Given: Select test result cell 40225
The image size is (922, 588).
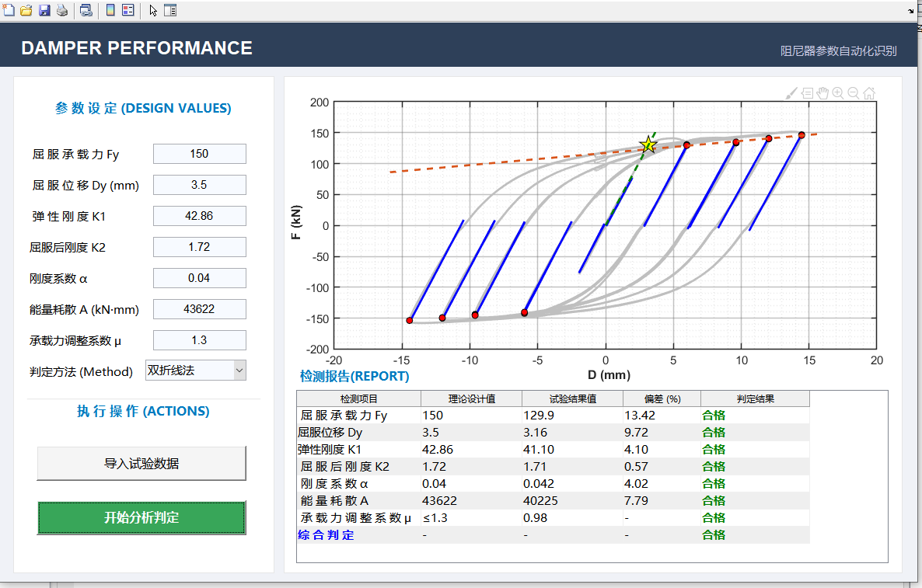Looking at the screenshot, I should [x=573, y=500].
